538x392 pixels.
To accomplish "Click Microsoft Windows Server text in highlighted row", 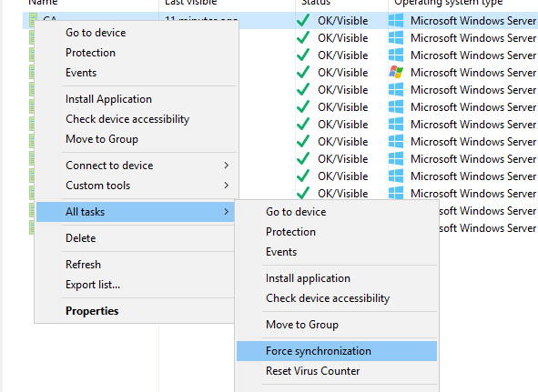I will click(x=473, y=21).
